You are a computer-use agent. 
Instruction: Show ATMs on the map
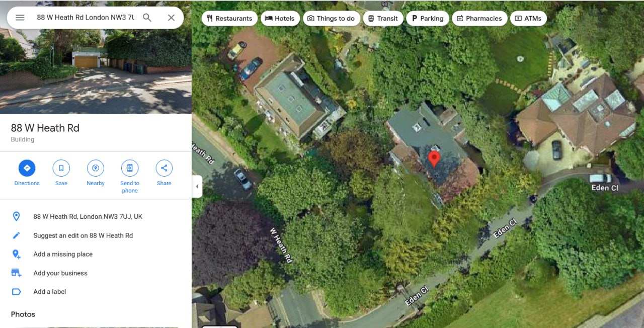[528, 19]
